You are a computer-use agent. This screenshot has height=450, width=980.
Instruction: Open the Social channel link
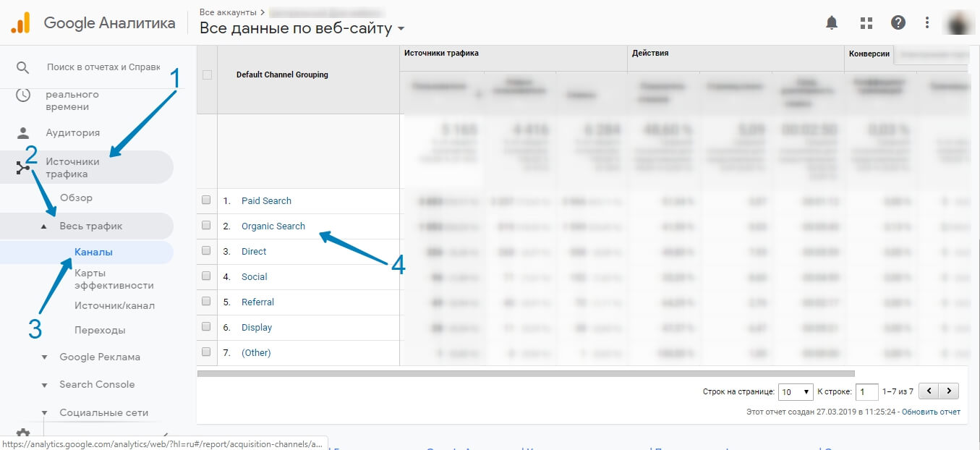click(x=255, y=277)
